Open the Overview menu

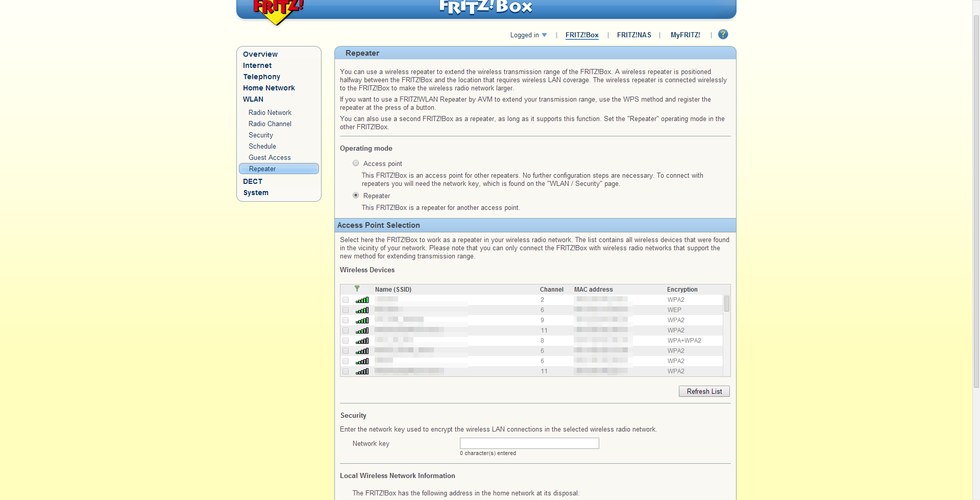click(x=260, y=54)
